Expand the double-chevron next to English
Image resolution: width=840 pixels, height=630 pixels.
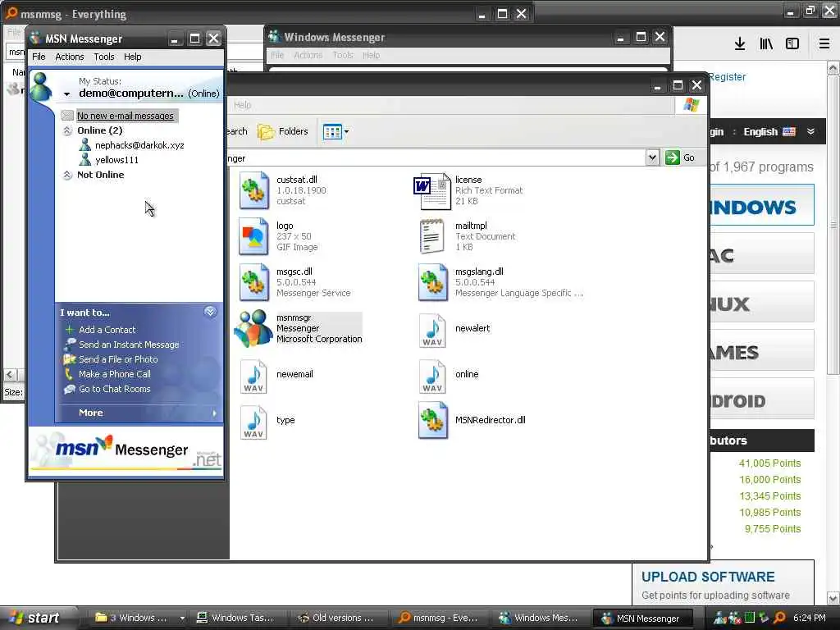[810, 131]
